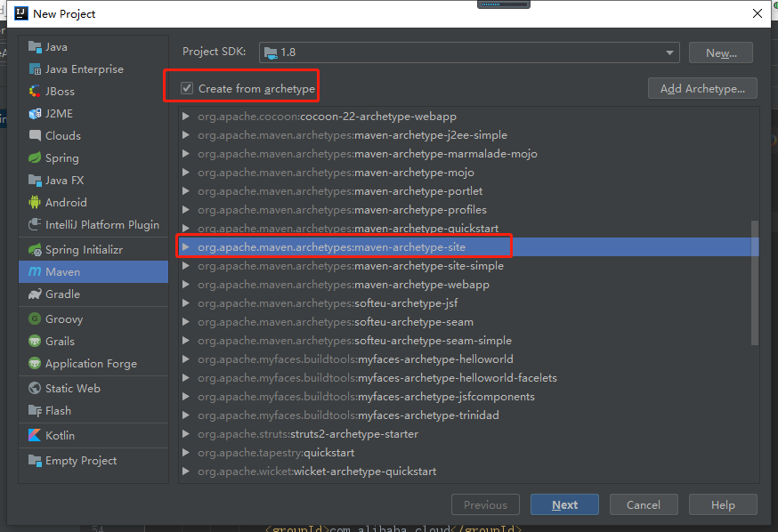Select myfaces-archetype-trinidad row
This screenshot has width=778, height=532.
pos(468,415)
